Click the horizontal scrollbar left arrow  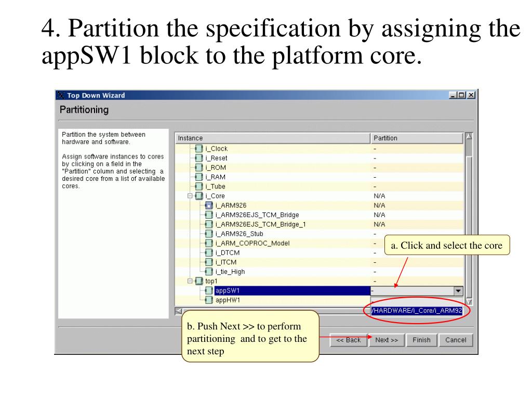[179, 311]
